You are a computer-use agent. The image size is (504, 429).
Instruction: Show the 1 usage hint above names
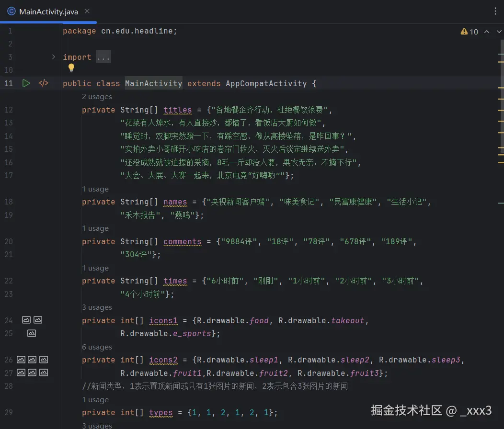pos(95,189)
